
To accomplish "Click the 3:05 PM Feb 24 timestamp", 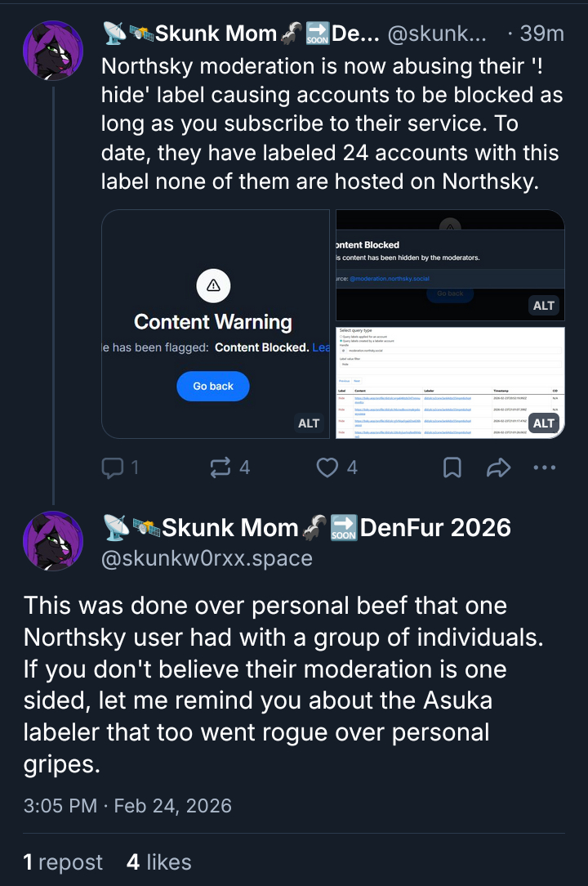I will tap(127, 806).
